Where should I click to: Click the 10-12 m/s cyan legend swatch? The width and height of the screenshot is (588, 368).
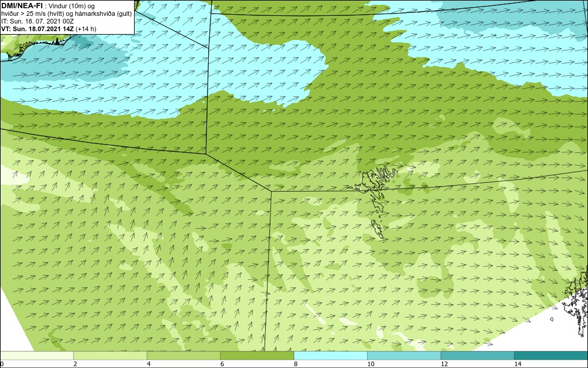click(x=404, y=356)
